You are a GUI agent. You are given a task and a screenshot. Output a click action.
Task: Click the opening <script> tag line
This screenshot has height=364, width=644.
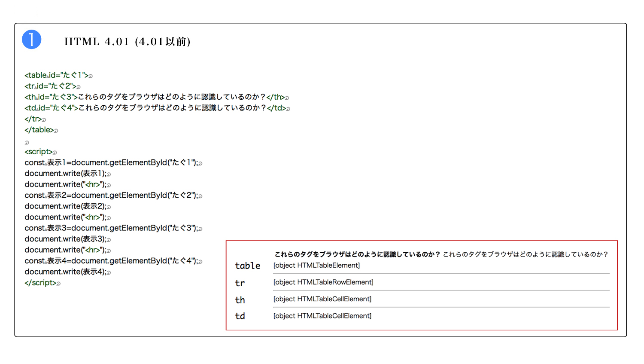pyautogui.click(x=41, y=152)
